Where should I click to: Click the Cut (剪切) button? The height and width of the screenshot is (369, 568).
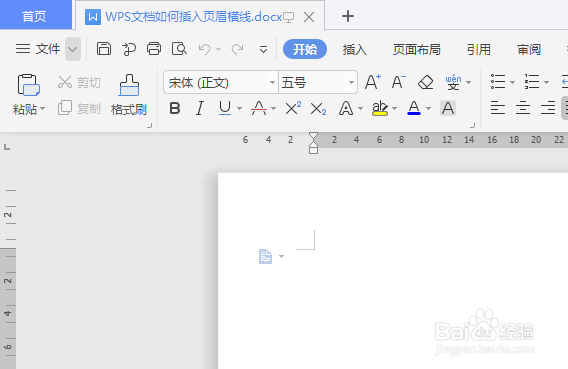click(x=79, y=83)
